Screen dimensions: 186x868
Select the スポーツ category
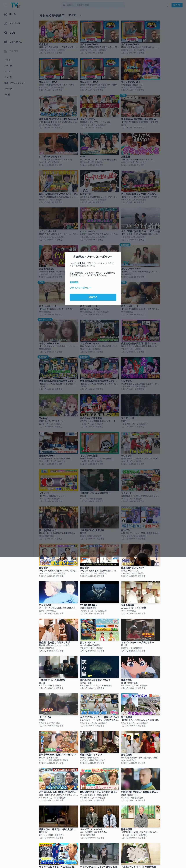(8, 89)
